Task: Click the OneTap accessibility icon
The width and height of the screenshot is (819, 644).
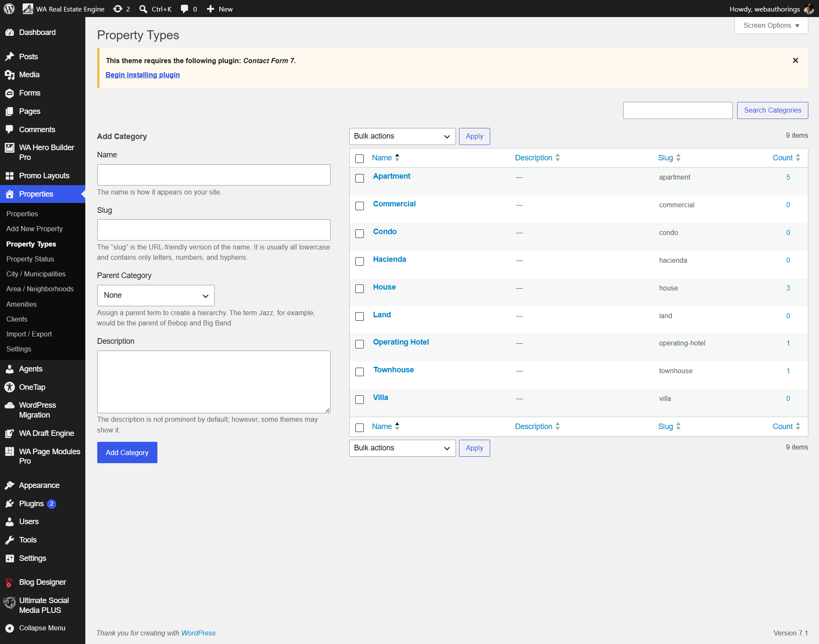Action: coord(9,387)
